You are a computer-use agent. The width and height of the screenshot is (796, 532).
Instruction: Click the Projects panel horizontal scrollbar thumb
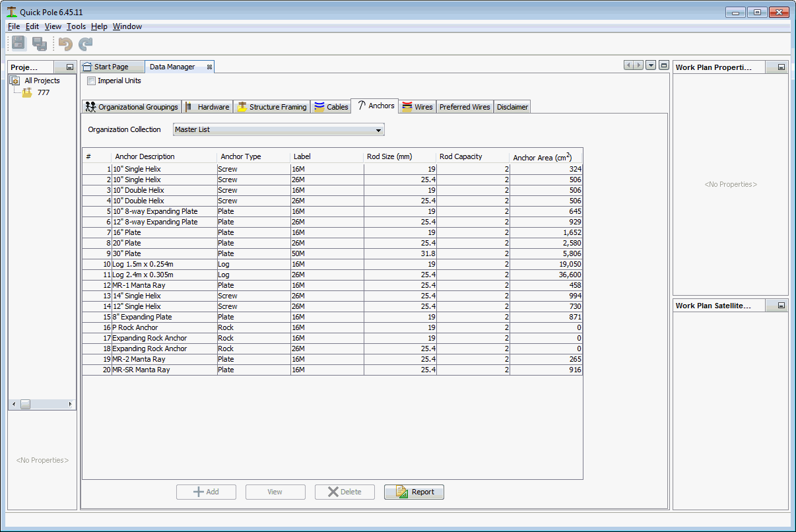click(25, 404)
